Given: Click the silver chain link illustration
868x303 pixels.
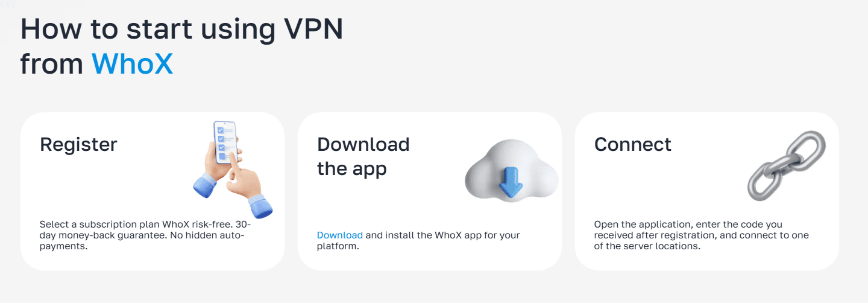Looking at the screenshot, I should [786, 165].
